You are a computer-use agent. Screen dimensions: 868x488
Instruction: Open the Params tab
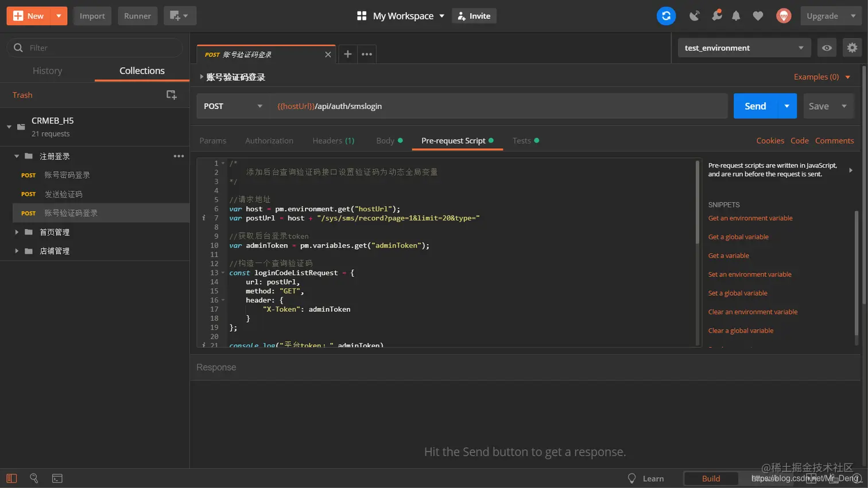click(213, 141)
